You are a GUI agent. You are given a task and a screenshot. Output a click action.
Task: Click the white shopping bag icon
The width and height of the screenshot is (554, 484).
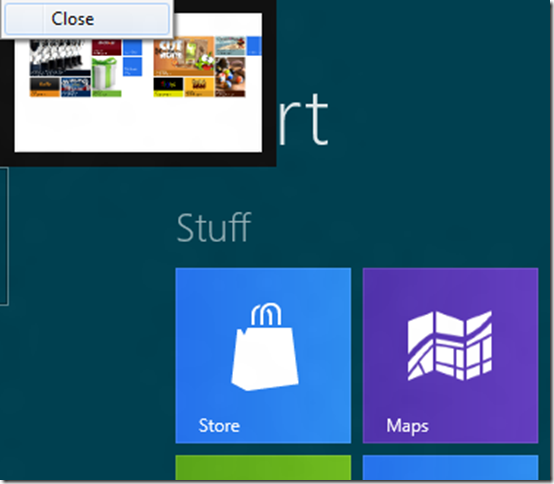pos(265,346)
